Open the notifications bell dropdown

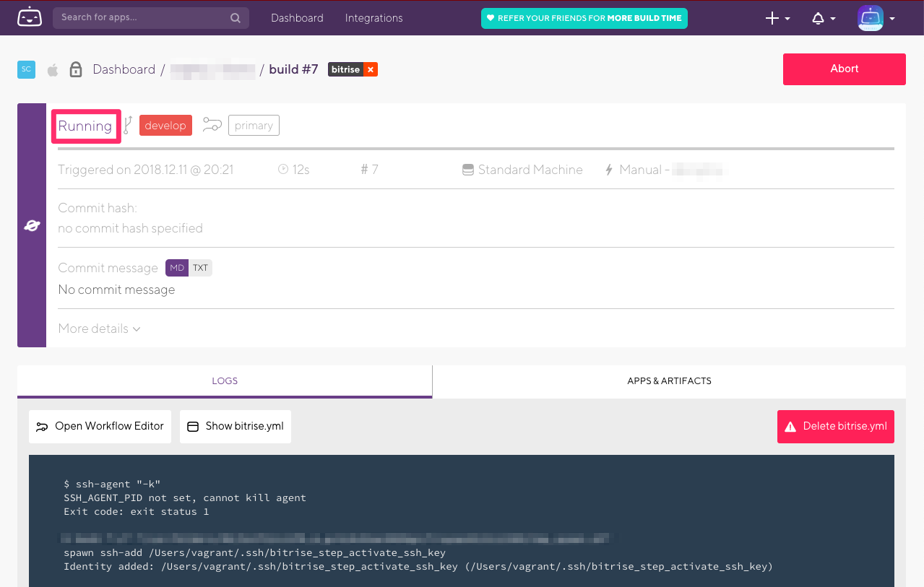click(824, 19)
